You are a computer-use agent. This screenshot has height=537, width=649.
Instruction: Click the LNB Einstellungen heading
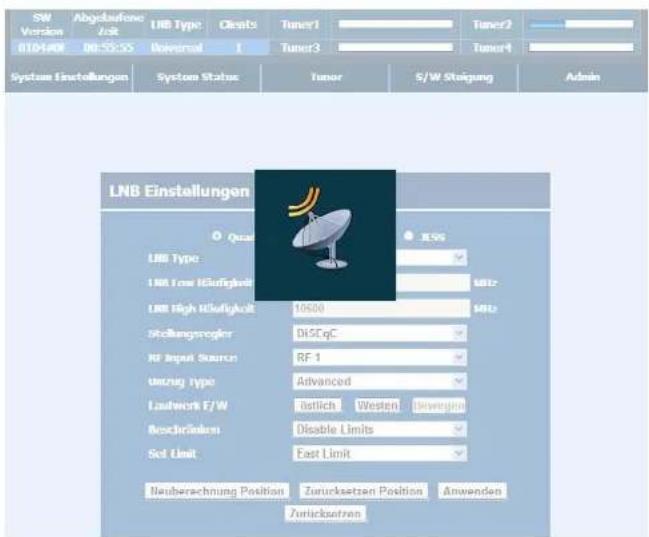(179, 191)
